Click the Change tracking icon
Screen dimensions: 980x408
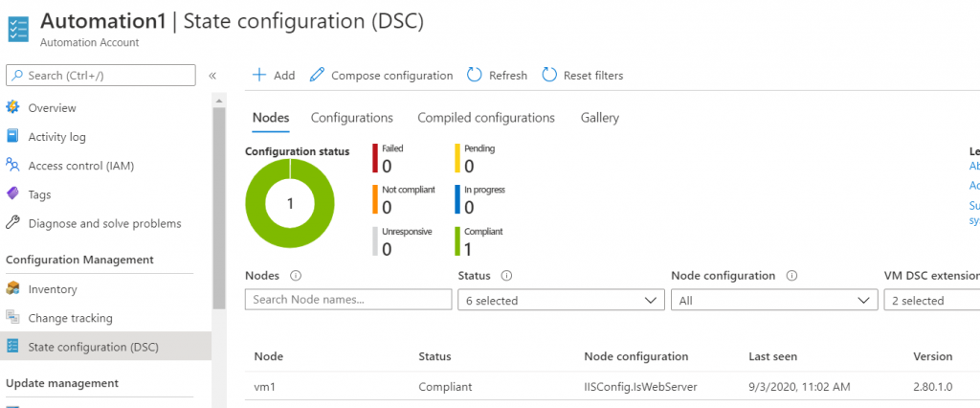coord(13,318)
